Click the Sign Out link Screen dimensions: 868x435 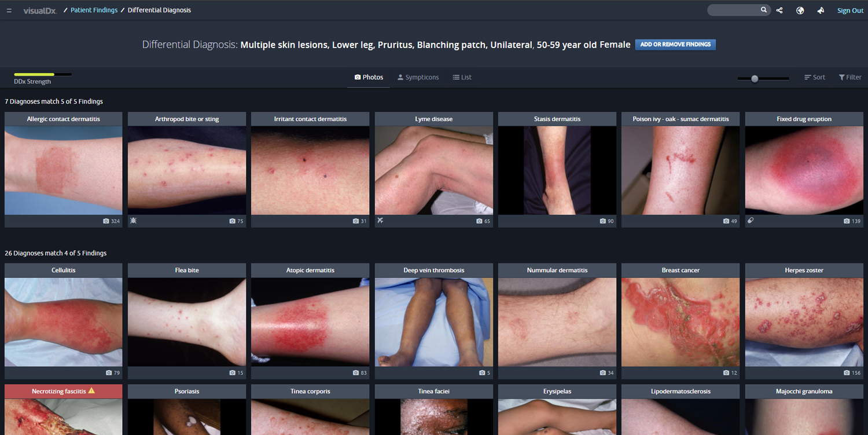coord(850,10)
